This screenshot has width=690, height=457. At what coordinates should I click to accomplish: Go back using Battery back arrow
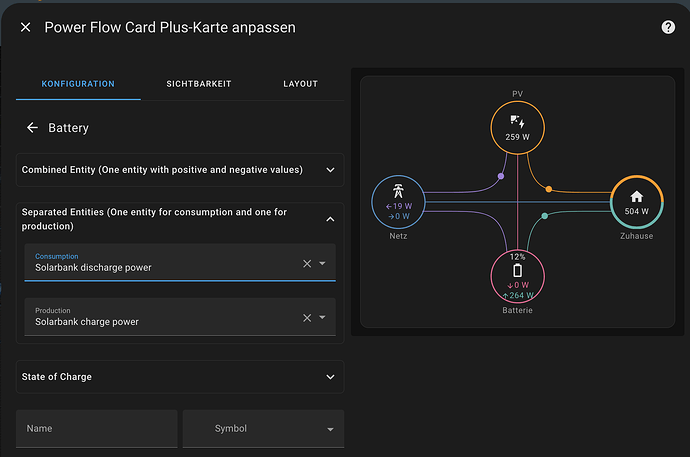[x=32, y=128]
